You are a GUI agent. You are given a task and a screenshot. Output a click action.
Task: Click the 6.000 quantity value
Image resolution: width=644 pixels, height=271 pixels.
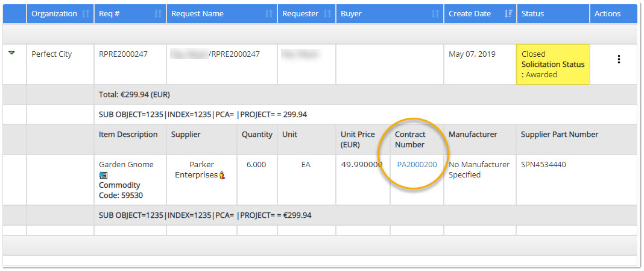coord(256,165)
